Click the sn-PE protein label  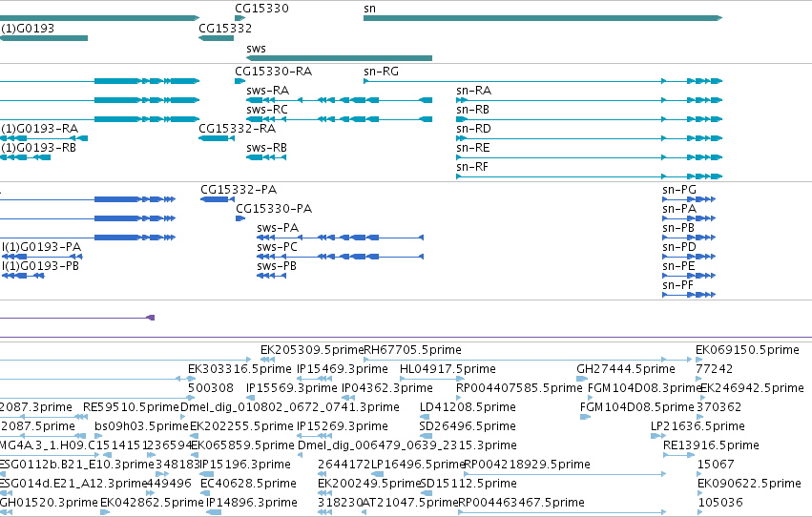(x=678, y=266)
